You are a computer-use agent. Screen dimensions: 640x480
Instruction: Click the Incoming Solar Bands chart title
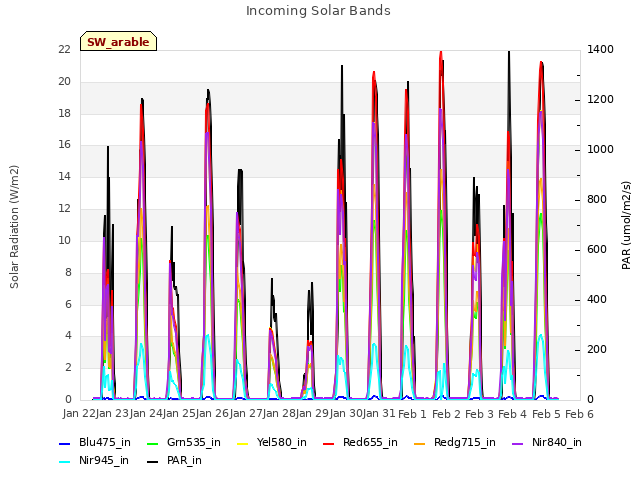tap(318, 11)
